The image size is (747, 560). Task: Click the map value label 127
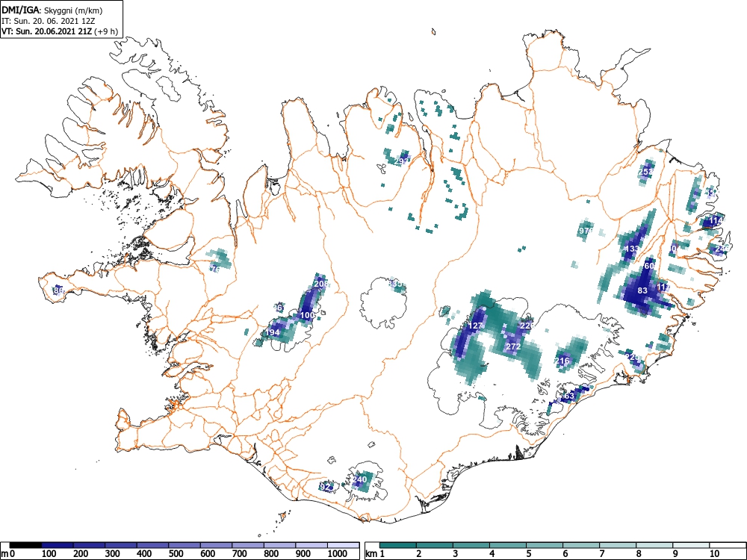476,326
